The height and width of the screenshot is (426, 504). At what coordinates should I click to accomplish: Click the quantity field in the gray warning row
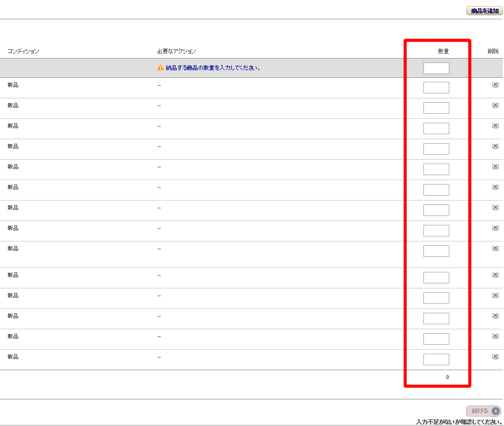[436, 68]
